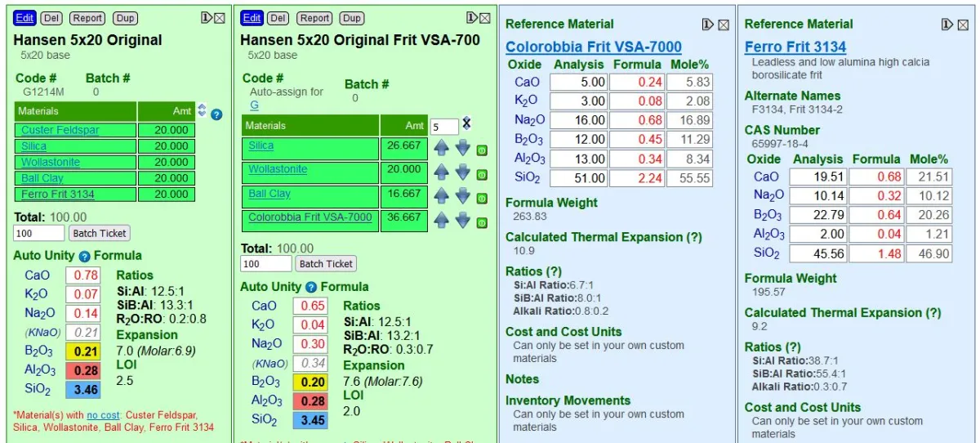Decrease Ball Clay amount with its down arrow
This screenshot has width=980, height=443.
pyautogui.click(x=463, y=196)
